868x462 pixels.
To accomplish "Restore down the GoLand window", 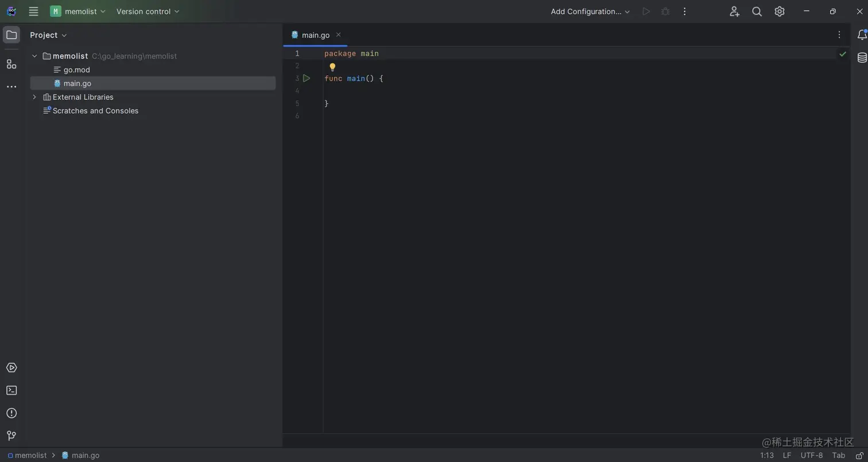I will (833, 11).
